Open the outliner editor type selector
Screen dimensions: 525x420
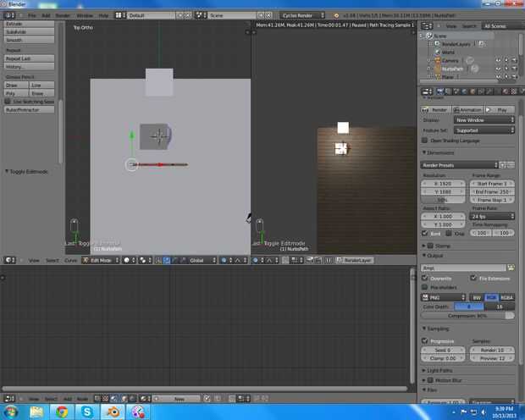427,25
